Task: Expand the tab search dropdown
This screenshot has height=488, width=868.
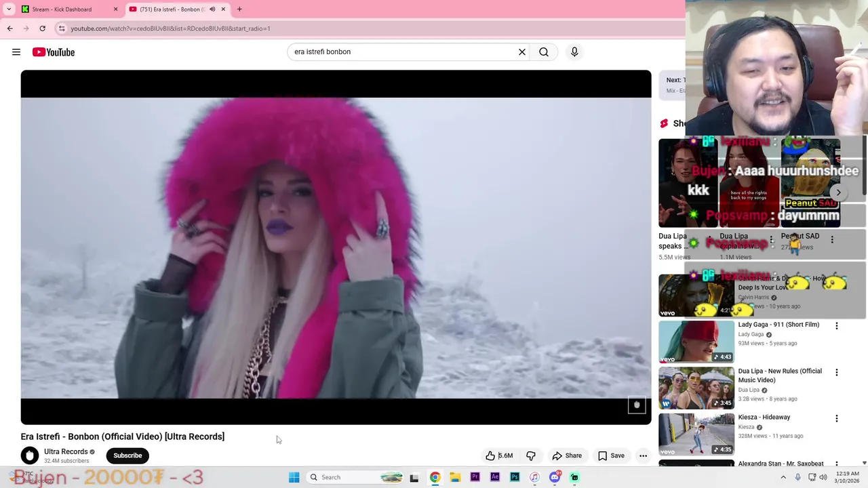Action: 9,9
